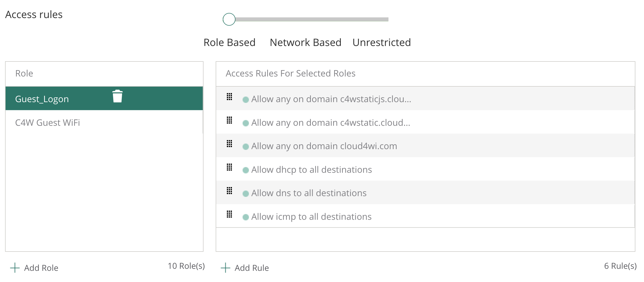Select rule Allow any on domain cloud4wi.com
This screenshot has width=644, height=282.
coord(425,146)
